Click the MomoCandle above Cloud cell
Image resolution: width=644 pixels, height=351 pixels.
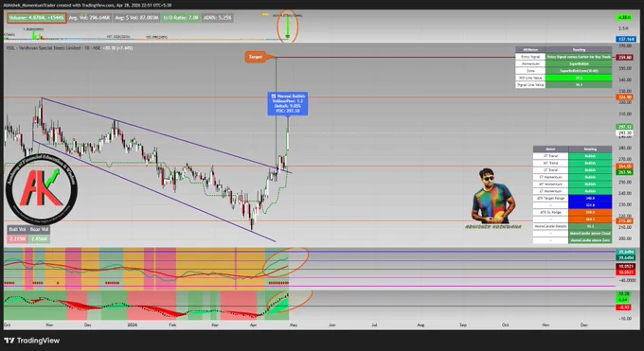click(x=590, y=233)
